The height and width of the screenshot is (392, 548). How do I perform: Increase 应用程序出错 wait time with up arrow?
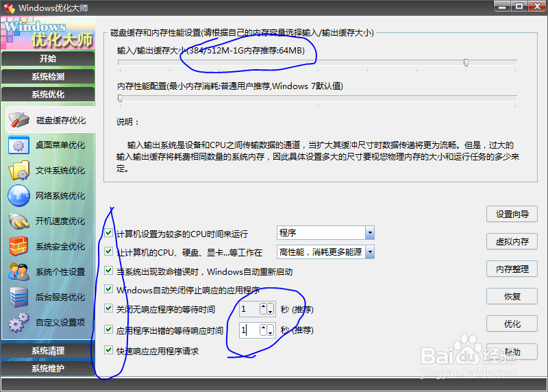coord(263,330)
